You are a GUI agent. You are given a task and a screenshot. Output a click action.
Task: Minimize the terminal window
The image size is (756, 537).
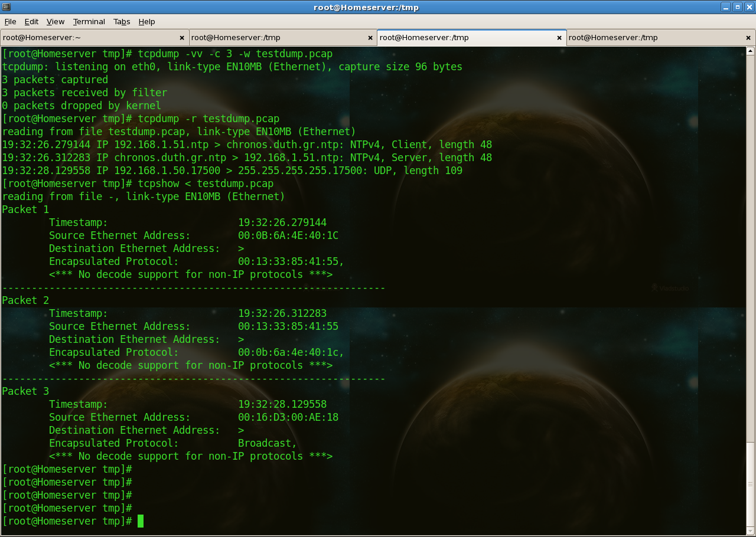click(x=726, y=7)
